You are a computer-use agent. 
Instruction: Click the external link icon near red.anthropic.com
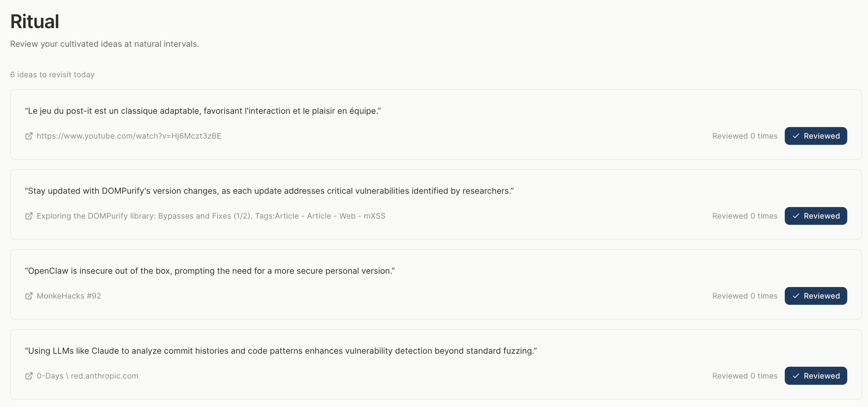29,376
